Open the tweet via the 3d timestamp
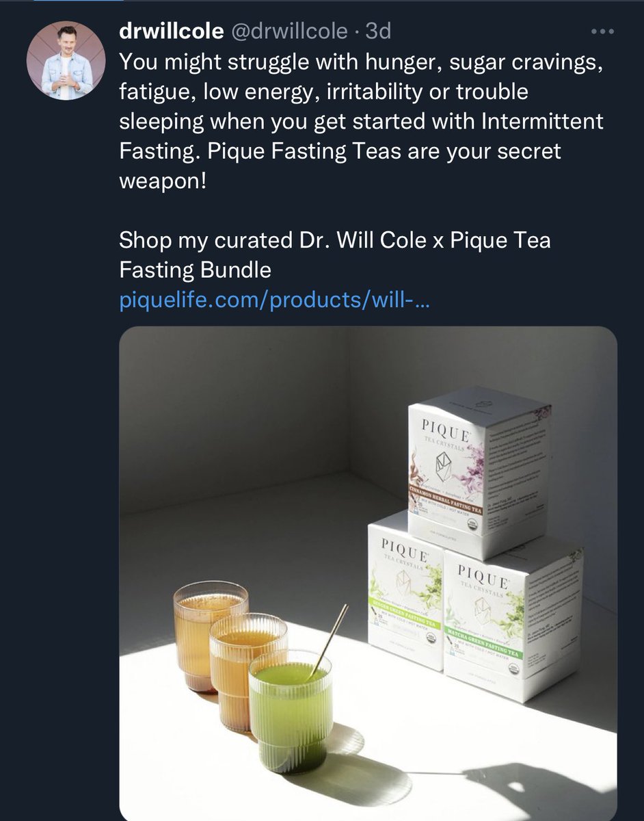This screenshot has height=821, width=644. point(378,31)
